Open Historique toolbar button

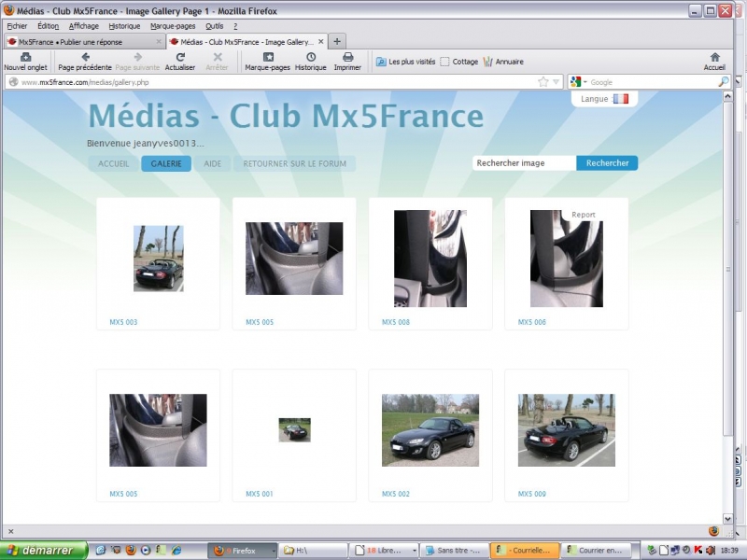click(x=311, y=62)
